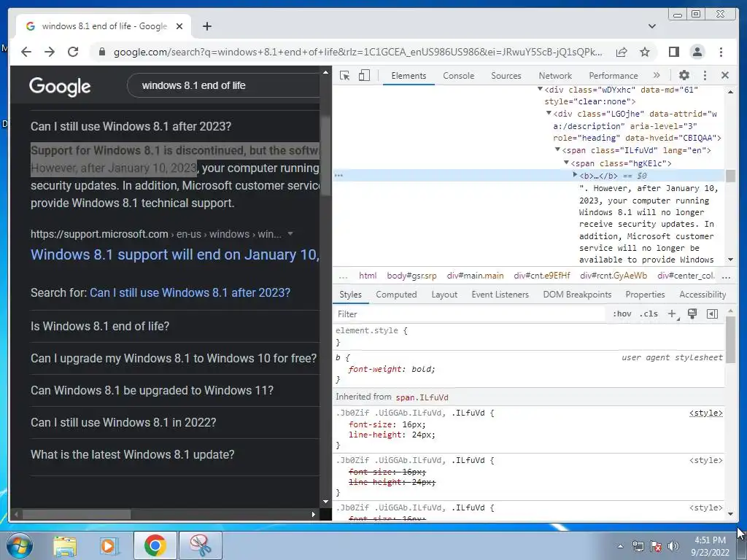Switch to the Elements tab
Image resolution: width=747 pixels, height=560 pixels.
click(409, 76)
